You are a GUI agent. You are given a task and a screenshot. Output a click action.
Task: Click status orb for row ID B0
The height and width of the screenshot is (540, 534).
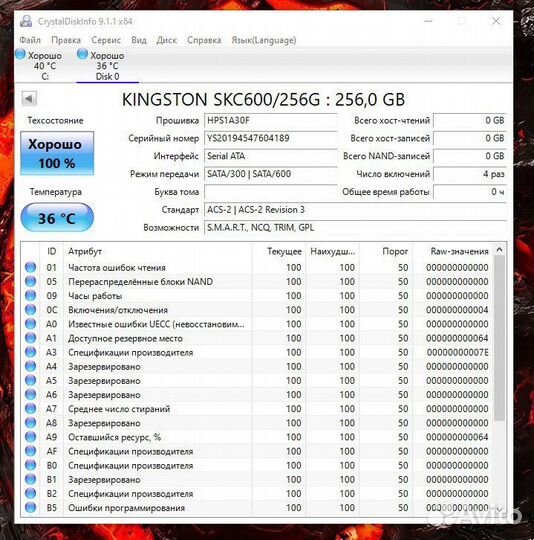pyautogui.click(x=31, y=465)
